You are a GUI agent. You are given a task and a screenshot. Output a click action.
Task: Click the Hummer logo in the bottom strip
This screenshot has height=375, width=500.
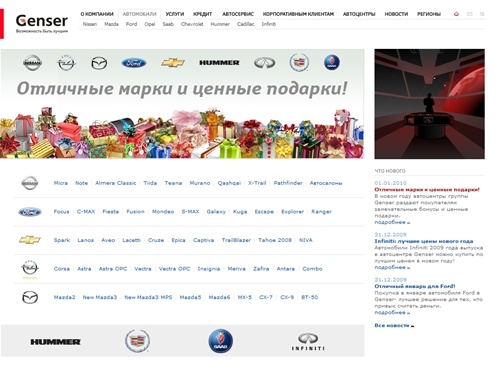[55, 342]
